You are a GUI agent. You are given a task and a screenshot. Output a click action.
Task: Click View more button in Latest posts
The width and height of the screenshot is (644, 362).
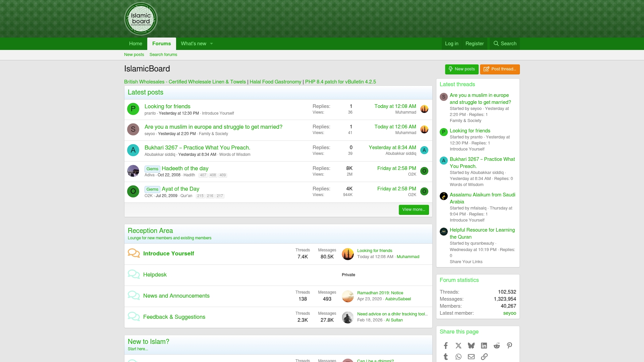coord(414,209)
